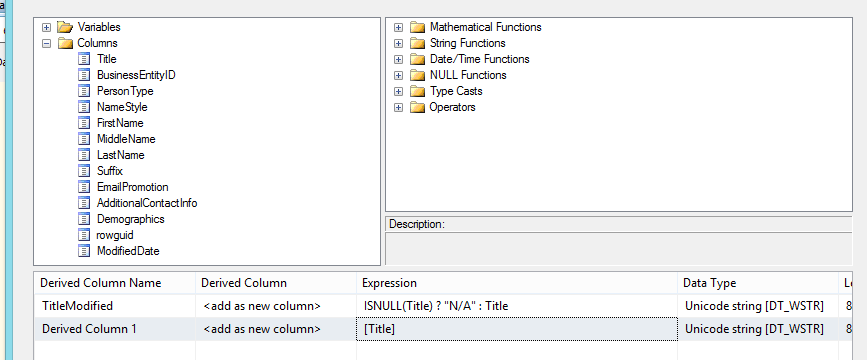Select the Operators label in tree
867x360 pixels.
click(452, 107)
